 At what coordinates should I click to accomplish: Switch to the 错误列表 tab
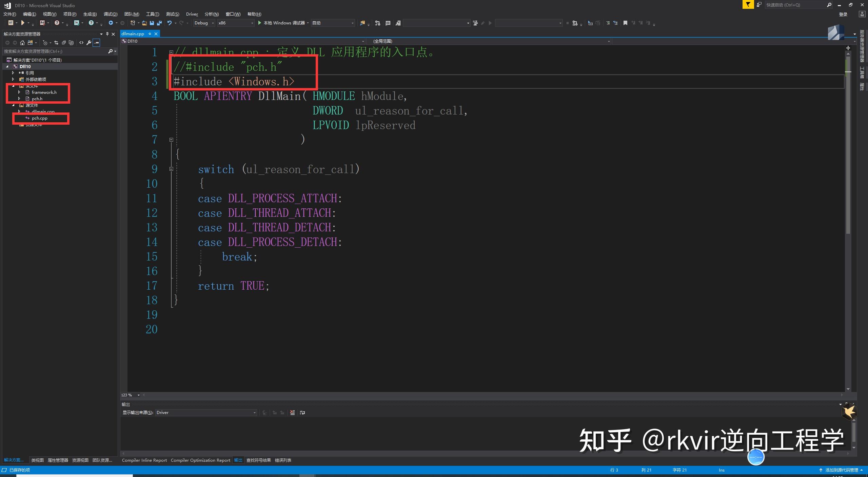point(283,460)
